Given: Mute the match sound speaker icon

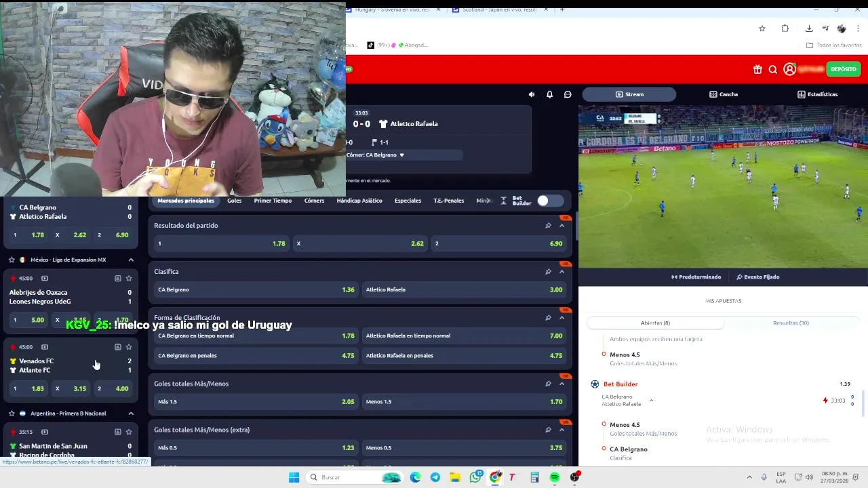Looking at the screenshot, I should pyautogui.click(x=532, y=94).
